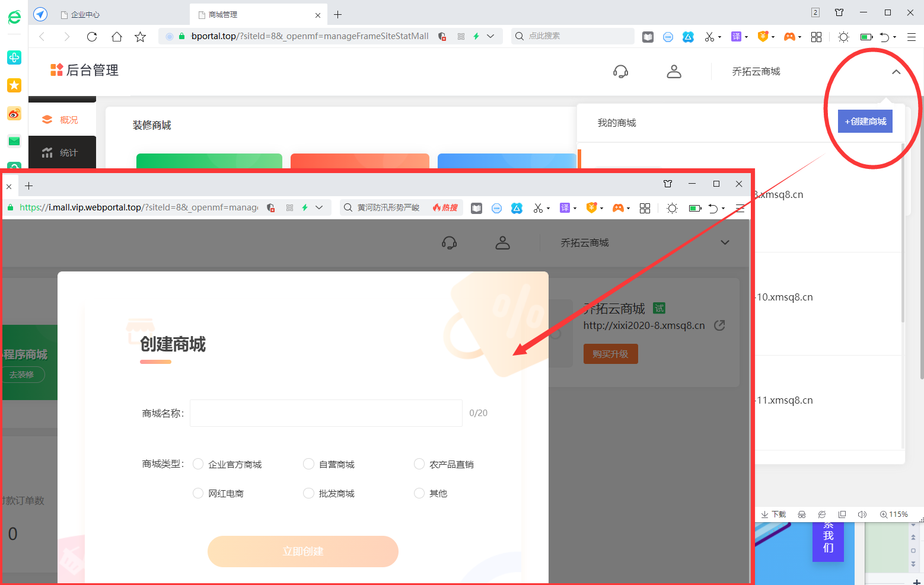This screenshot has height=585, width=924.
Task: Click the customer service headset icon in back window
Action: [620, 72]
